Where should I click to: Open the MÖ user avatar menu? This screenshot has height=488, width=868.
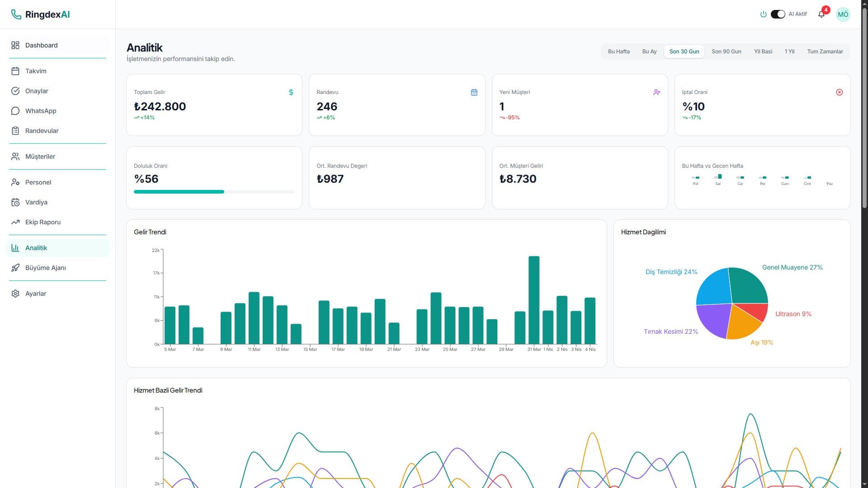click(843, 14)
